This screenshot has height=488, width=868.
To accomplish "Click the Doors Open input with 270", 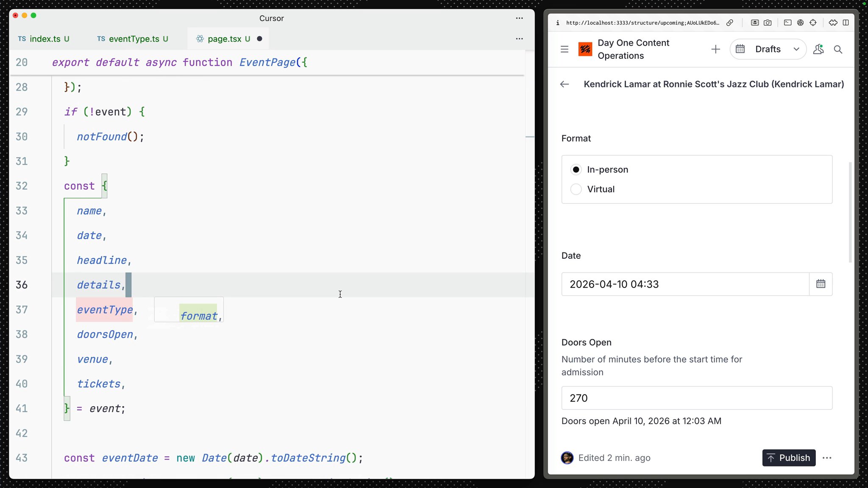I will 696,398.
